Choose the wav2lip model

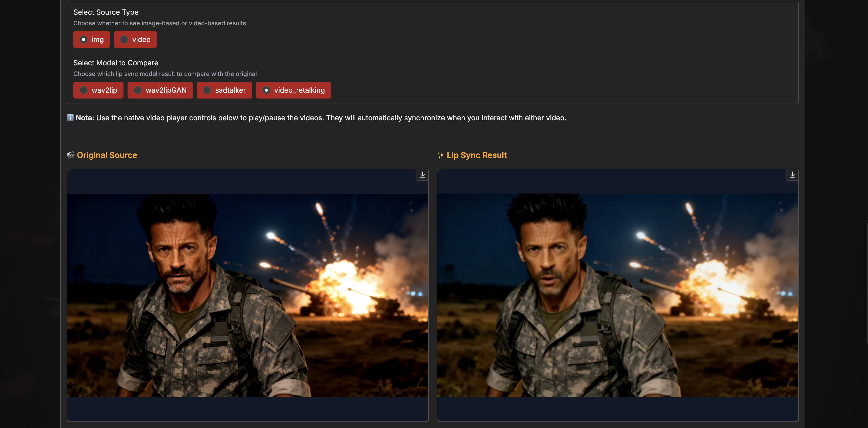(98, 90)
